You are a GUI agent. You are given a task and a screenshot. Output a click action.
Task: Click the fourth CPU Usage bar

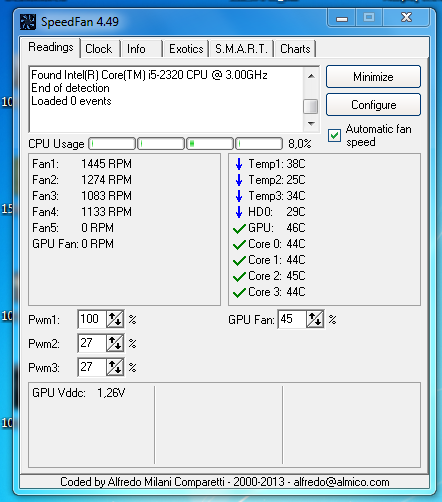259,144
